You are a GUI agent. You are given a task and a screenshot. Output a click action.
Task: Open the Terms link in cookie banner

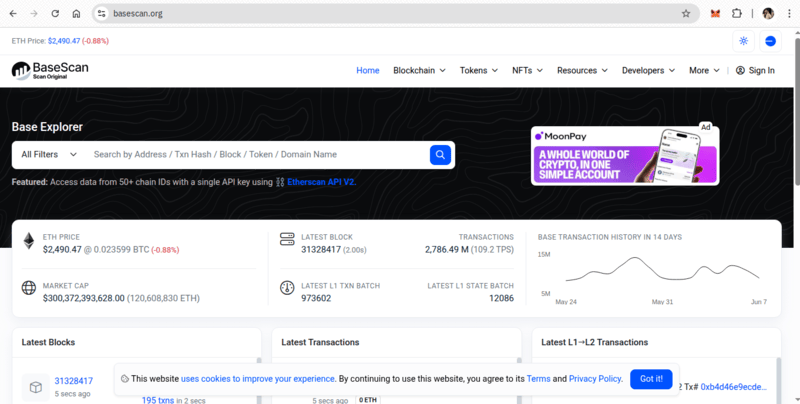(538, 379)
